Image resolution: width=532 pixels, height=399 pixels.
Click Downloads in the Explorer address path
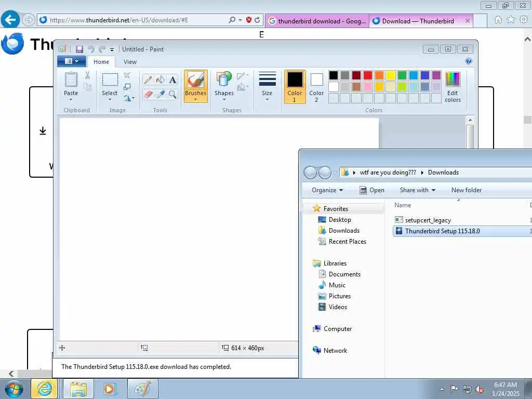tap(443, 172)
